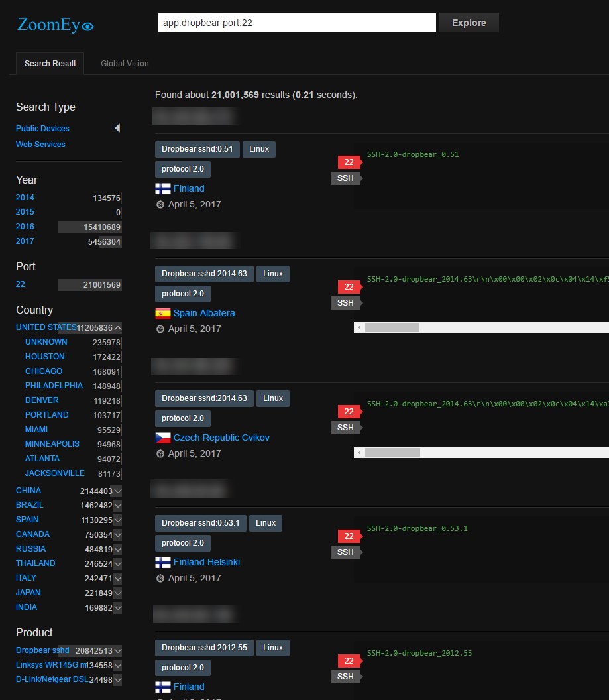Screen dimensions: 609x700
Task: Expand the RUSSIA country dropdown
Action: tap(118, 549)
